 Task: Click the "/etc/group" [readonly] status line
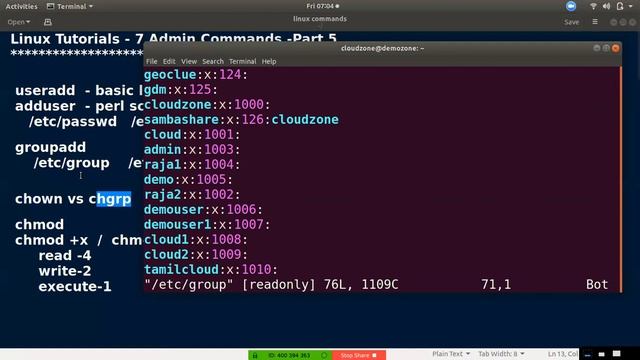[271, 284]
